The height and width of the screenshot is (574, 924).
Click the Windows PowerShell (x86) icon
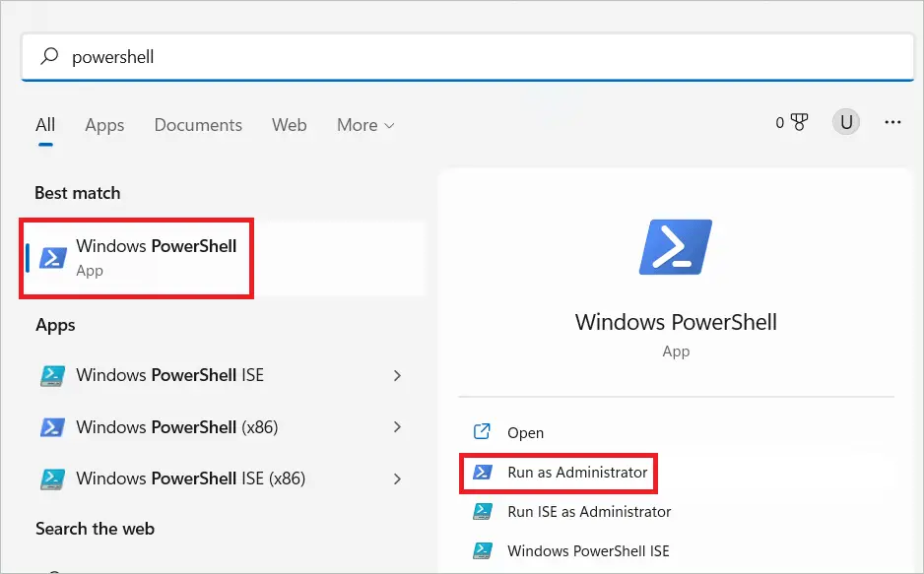pyautogui.click(x=53, y=426)
